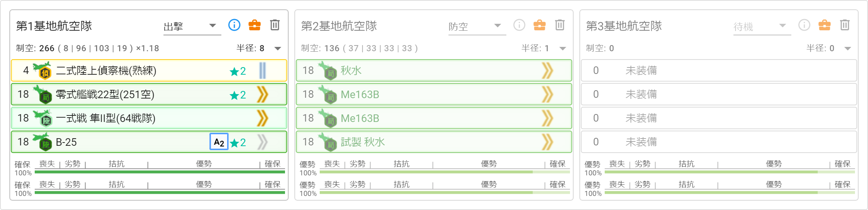This screenshot has width=868, height=210.
Task: Select the first 未装備 slot in 第3基地航空隊
Action: click(719, 70)
